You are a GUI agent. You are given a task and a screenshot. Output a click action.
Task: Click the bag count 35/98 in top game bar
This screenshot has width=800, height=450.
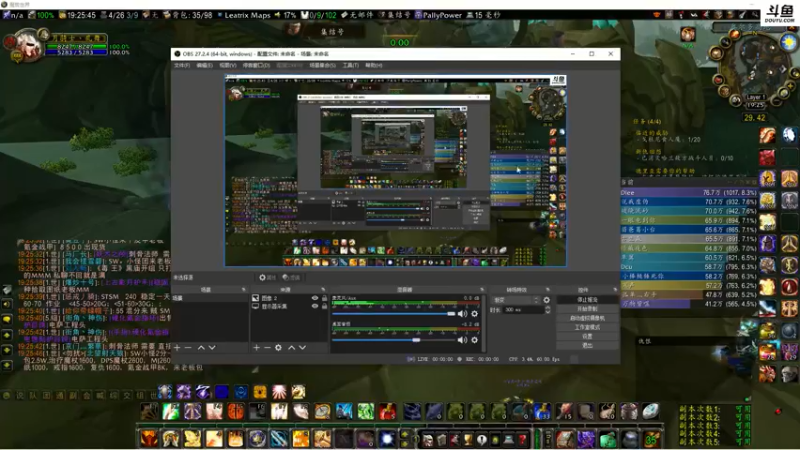pyautogui.click(x=189, y=15)
